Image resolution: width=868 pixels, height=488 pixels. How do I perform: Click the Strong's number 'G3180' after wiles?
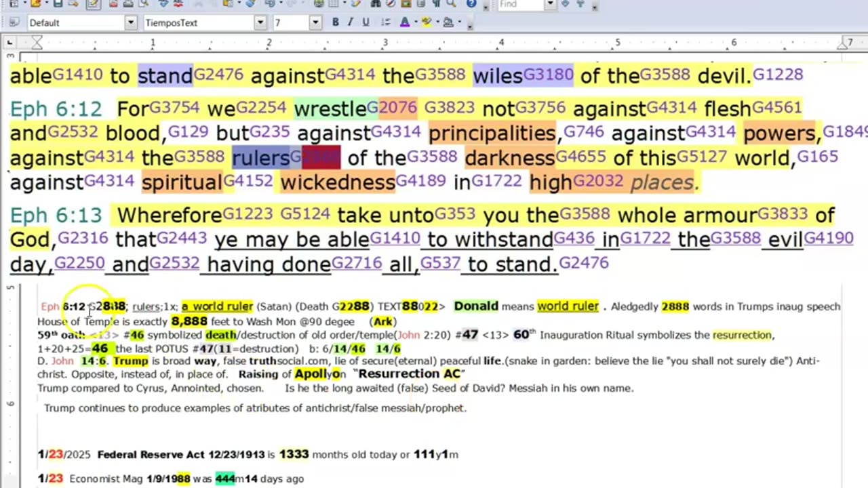tap(548, 74)
